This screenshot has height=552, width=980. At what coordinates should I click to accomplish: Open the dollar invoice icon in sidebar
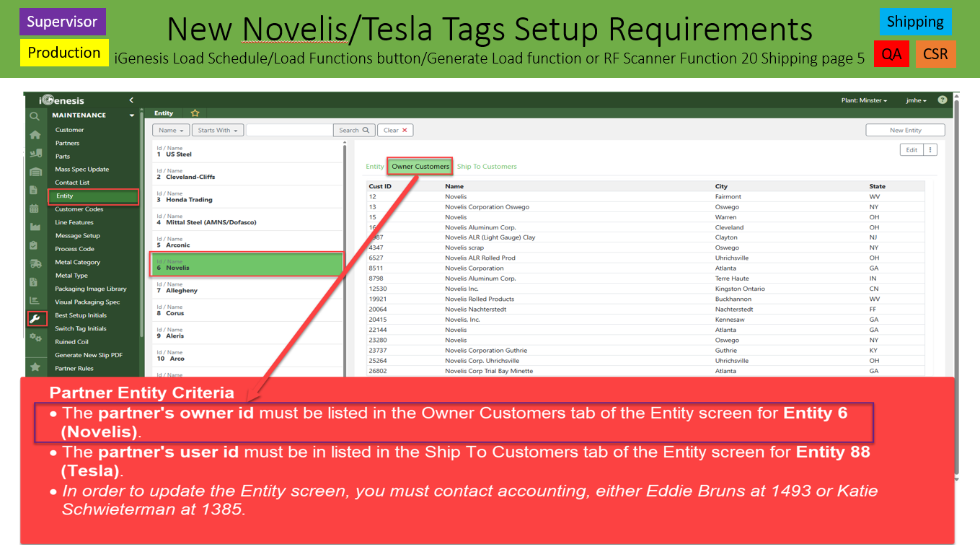[34, 282]
